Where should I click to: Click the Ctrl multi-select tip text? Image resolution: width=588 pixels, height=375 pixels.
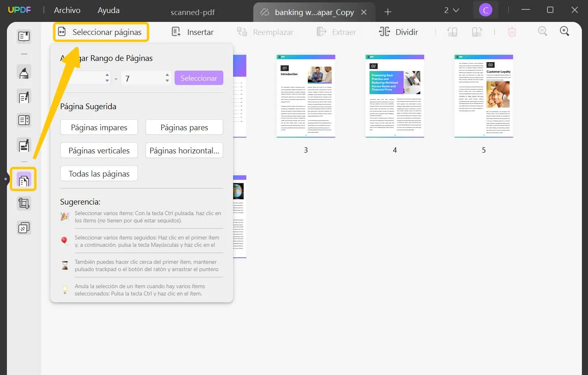(148, 217)
